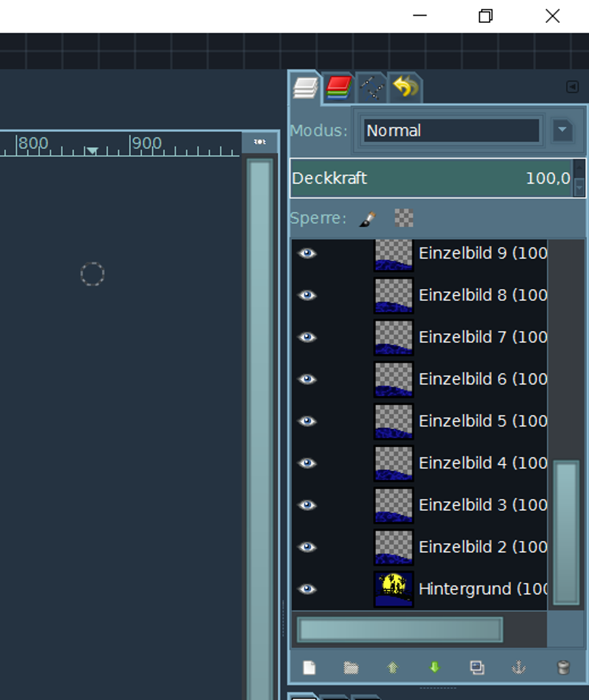The height and width of the screenshot is (700, 589).
Task: Hide the Einzelbild 2 layer
Action: click(x=307, y=547)
